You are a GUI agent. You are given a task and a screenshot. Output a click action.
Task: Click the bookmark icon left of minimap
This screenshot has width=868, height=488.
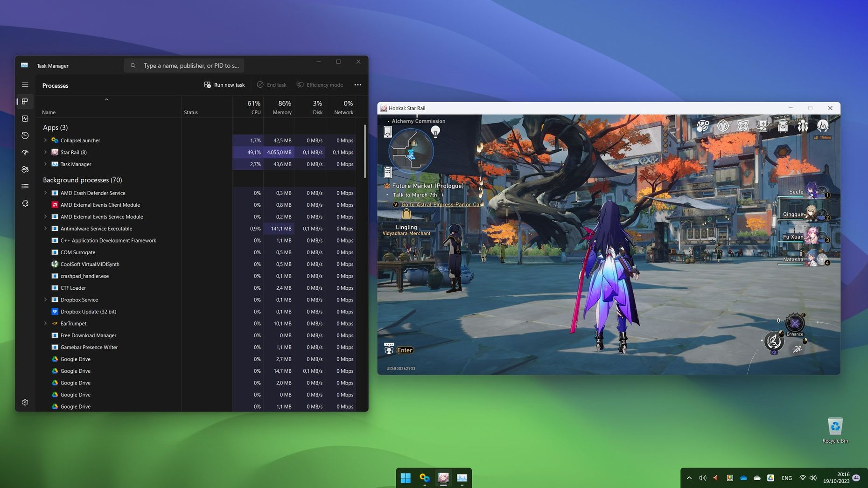[387, 132]
